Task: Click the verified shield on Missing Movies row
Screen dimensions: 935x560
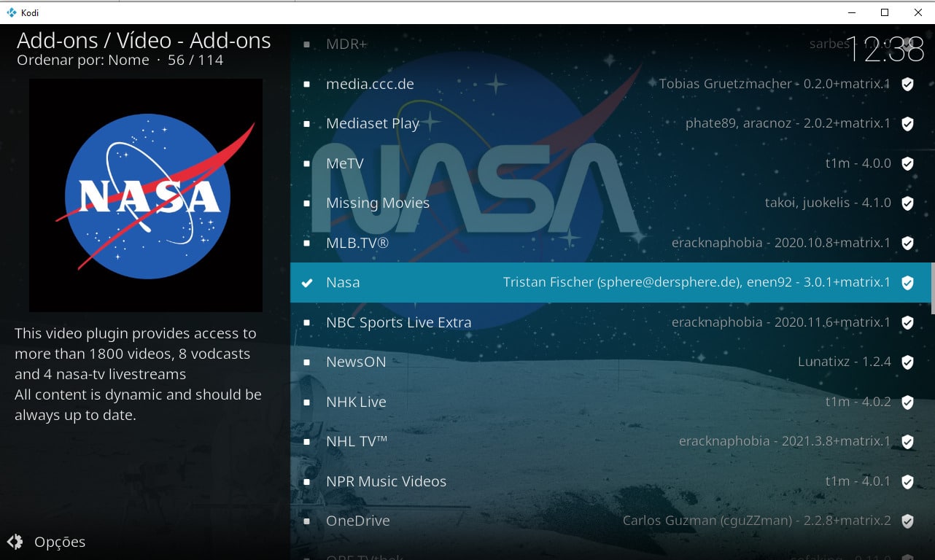Action: tap(907, 203)
